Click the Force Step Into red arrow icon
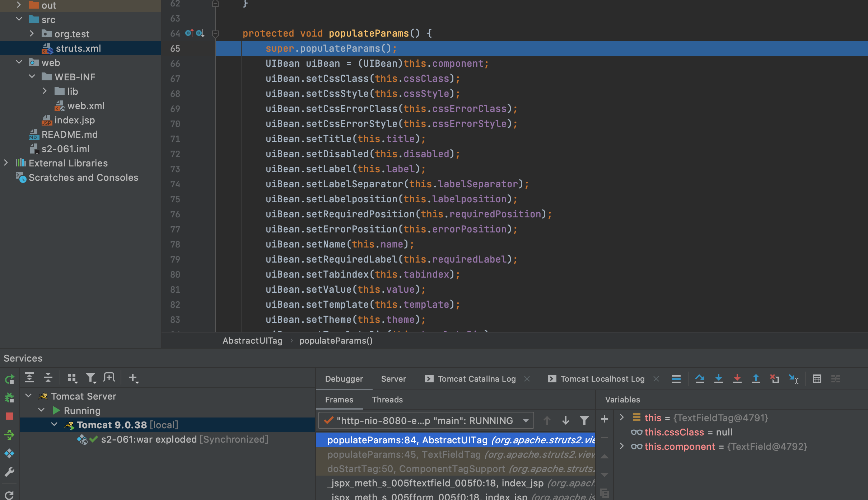 (x=737, y=379)
